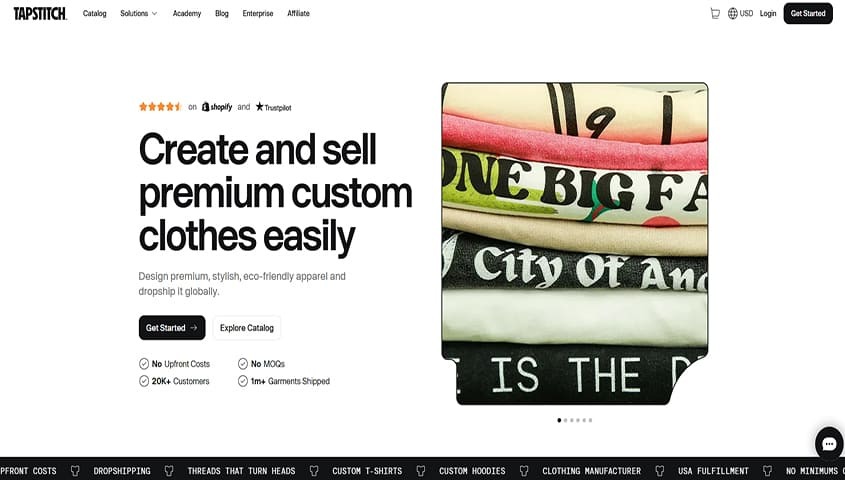Click the Shopify logo

pyautogui.click(x=217, y=107)
